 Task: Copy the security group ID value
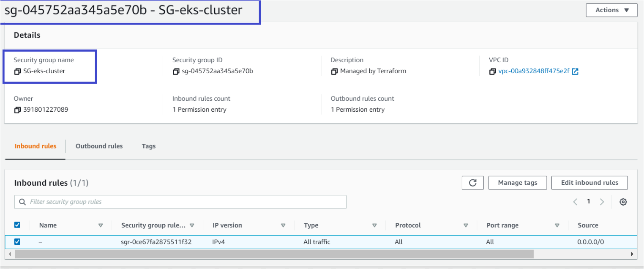coord(176,71)
